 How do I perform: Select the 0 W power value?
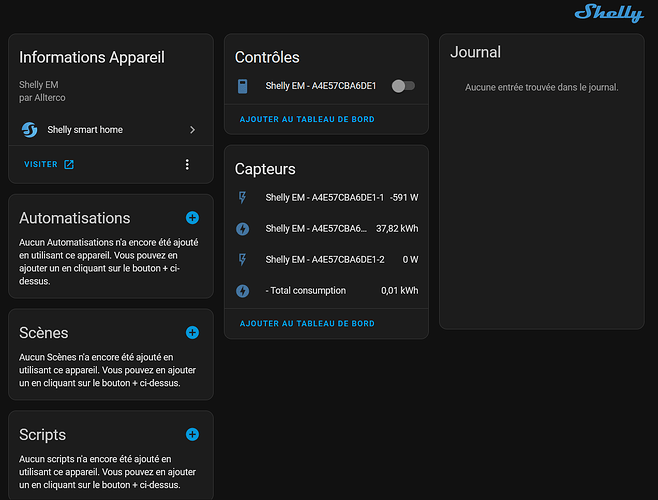410,259
